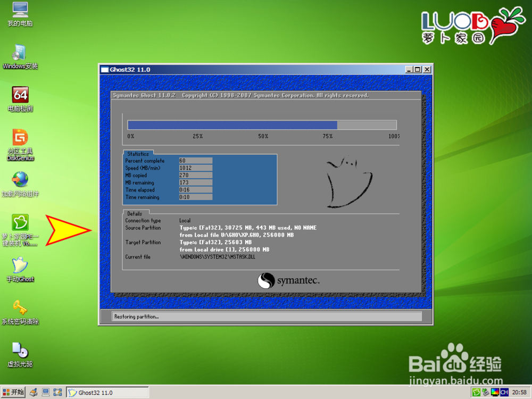532x399 pixels.
Task: Open the 手动Ghost desktop shortcut
Action: (x=20, y=266)
